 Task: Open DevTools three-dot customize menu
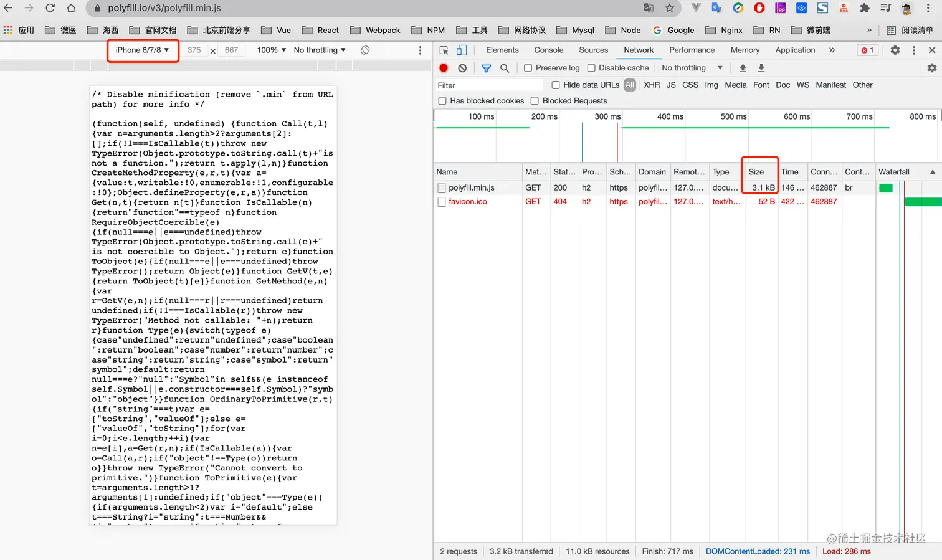[x=914, y=50]
